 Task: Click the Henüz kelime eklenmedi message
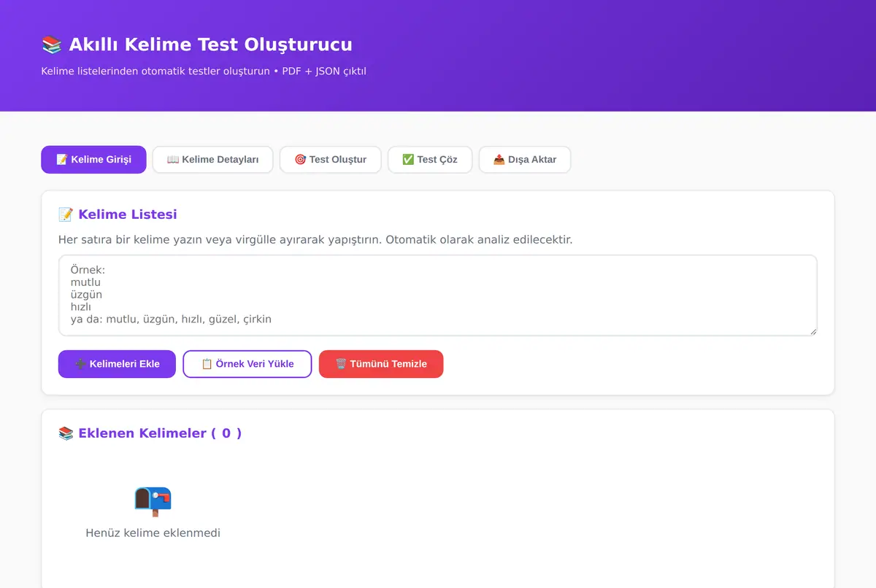coord(153,533)
